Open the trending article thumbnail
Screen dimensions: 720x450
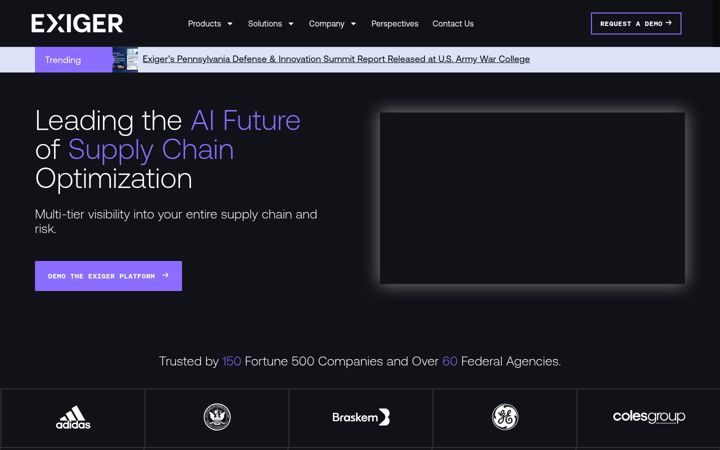[125, 60]
